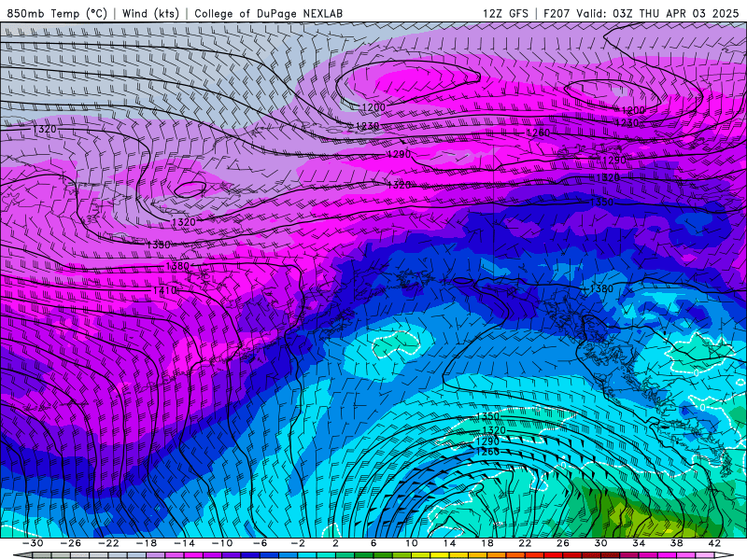Click the -14 legend value
The image size is (747, 560).
pos(184,543)
